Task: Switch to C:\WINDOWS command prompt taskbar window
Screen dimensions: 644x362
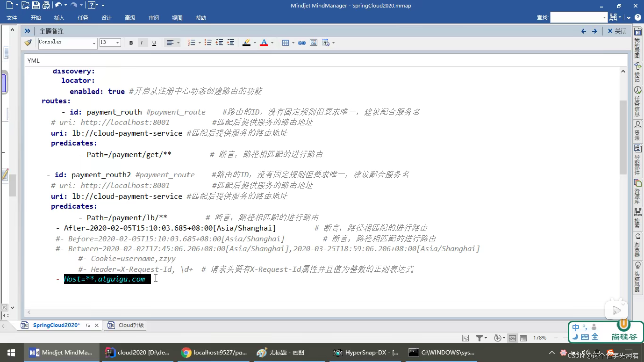Action: [x=441, y=352]
